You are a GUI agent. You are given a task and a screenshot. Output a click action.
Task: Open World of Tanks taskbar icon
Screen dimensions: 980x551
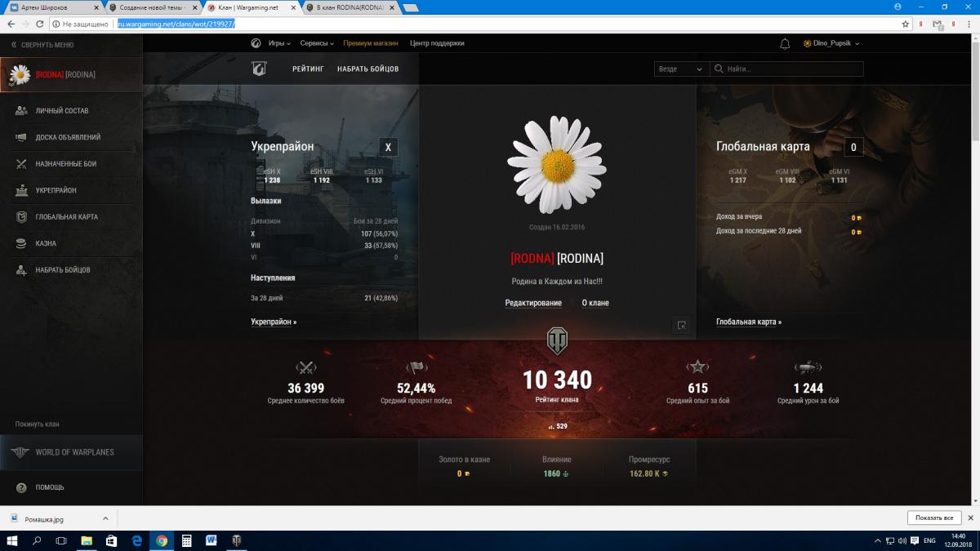pos(237,540)
